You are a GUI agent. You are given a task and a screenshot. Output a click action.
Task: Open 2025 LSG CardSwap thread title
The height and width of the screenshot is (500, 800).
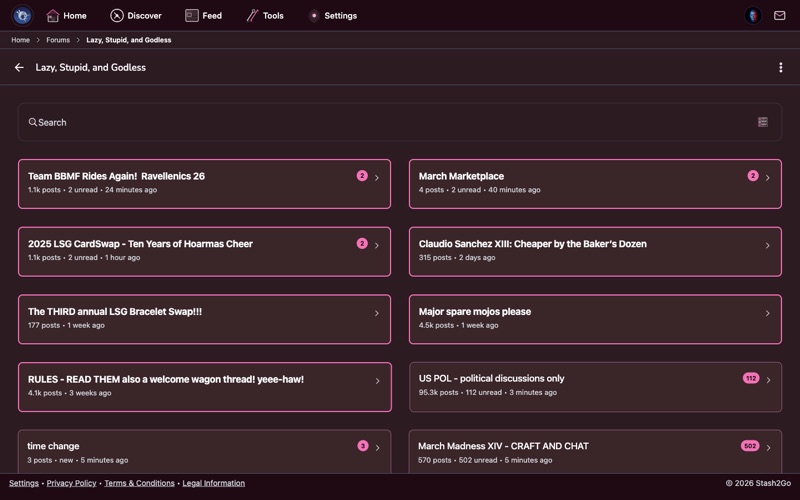pyautogui.click(x=140, y=244)
